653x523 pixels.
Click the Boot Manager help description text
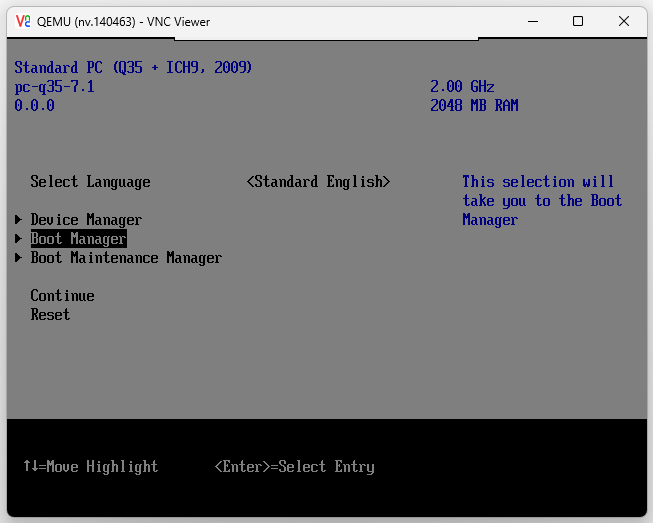tap(541, 201)
